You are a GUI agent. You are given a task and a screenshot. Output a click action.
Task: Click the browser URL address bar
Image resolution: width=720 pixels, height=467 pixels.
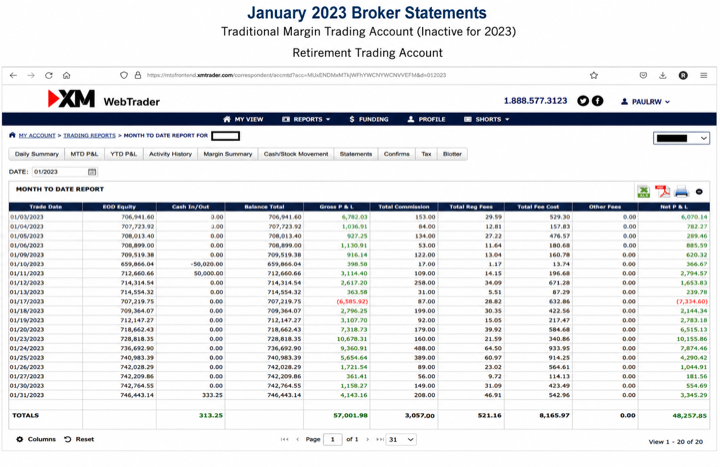click(296, 75)
